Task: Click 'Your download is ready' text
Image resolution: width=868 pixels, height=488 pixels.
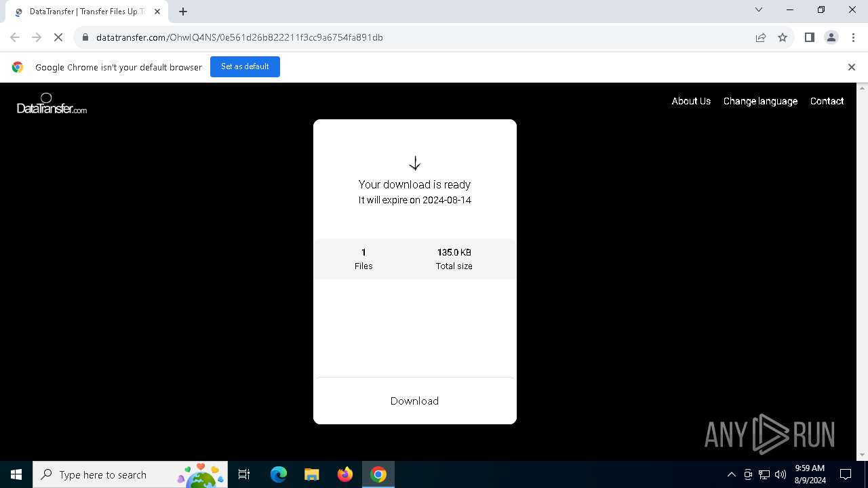Action: [x=414, y=184]
